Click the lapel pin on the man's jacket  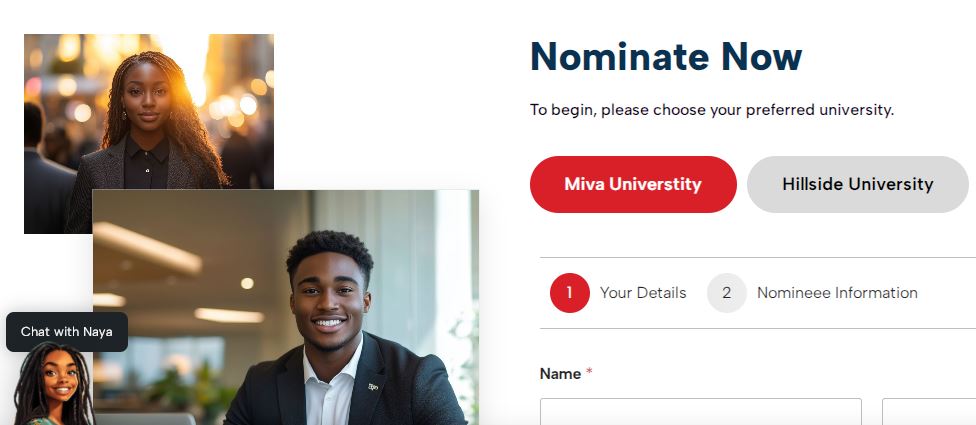tap(373, 386)
